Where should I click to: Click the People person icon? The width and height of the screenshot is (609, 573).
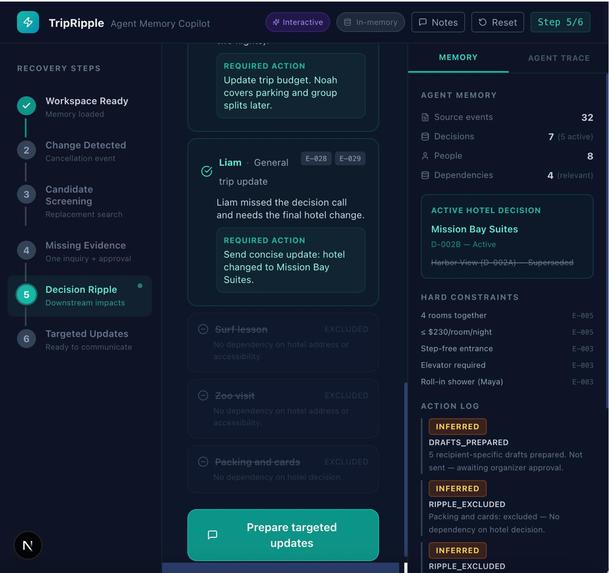tap(425, 156)
